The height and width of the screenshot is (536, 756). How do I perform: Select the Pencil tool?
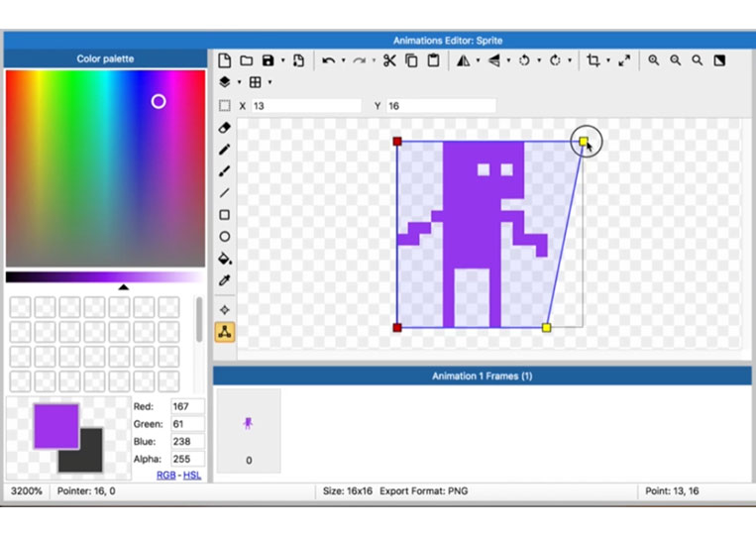225,150
